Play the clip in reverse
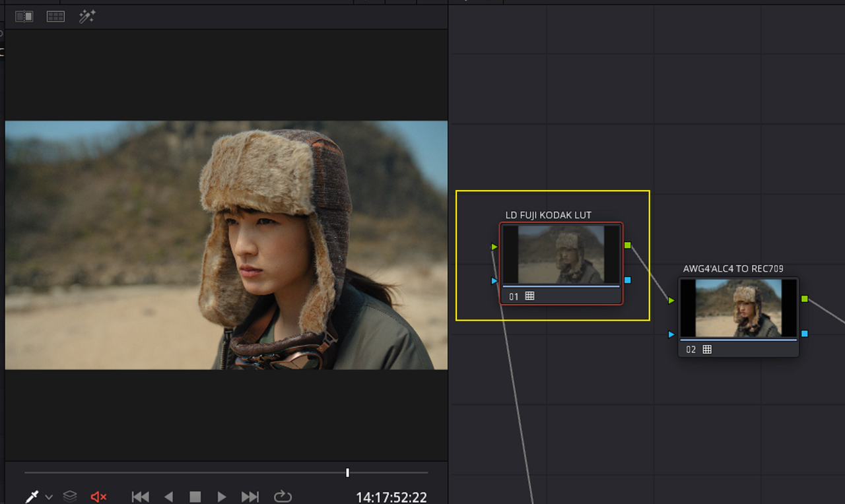Image resolution: width=845 pixels, height=504 pixels. pos(168,497)
